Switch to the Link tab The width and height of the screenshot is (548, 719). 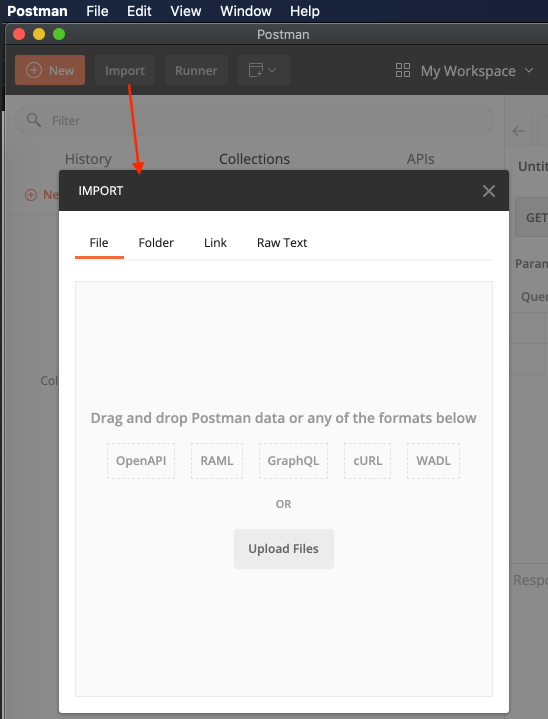click(x=216, y=243)
